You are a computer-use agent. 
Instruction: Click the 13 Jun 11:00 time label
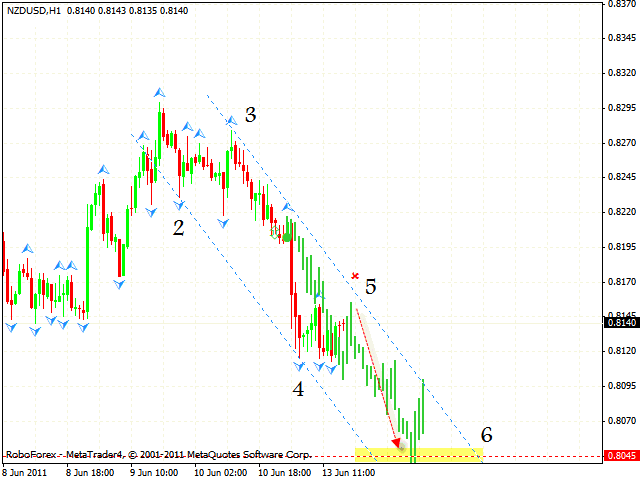(x=349, y=473)
